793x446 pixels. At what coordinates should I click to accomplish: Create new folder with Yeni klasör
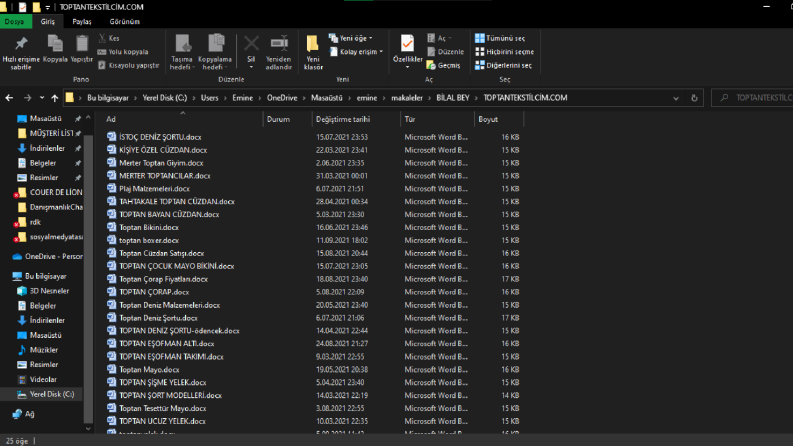(313, 53)
